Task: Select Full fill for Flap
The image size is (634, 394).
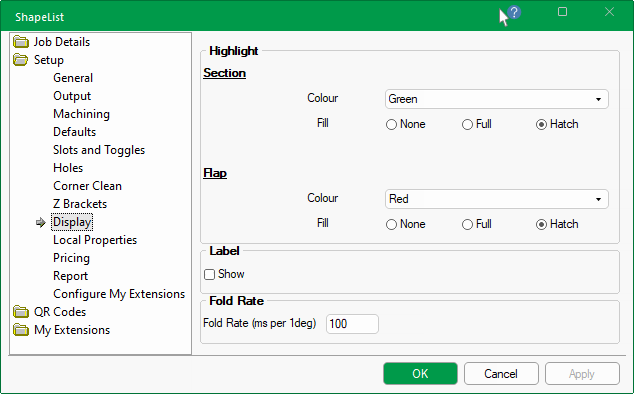Action: tap(467, 224)
